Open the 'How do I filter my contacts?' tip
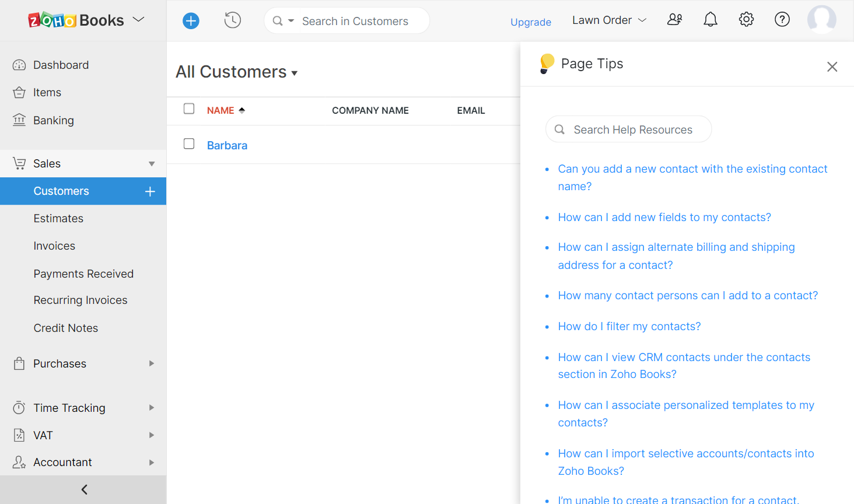This screenshot has width=854, height=504. [629, 327]
